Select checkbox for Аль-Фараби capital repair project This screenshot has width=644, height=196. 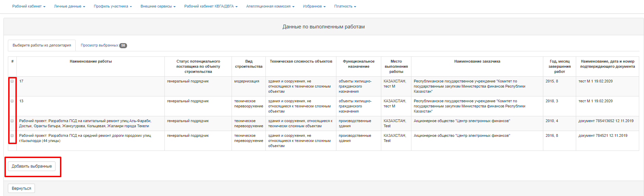12,121
